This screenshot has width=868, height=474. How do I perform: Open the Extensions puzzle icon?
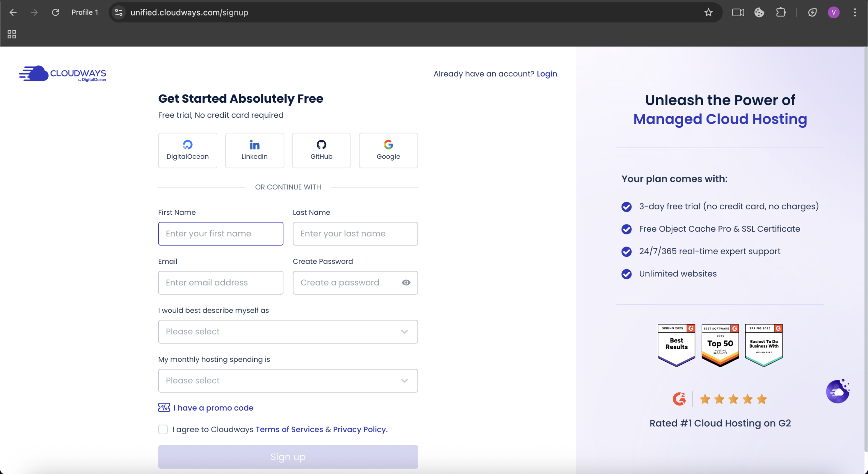[781, 13]
